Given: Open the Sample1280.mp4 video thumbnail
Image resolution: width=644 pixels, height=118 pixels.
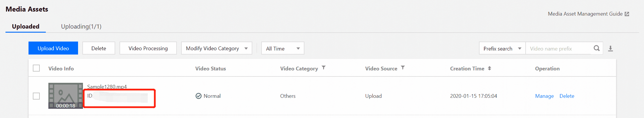Looking at the screenshot, I should pyautogui.click(x=66, y=96).
